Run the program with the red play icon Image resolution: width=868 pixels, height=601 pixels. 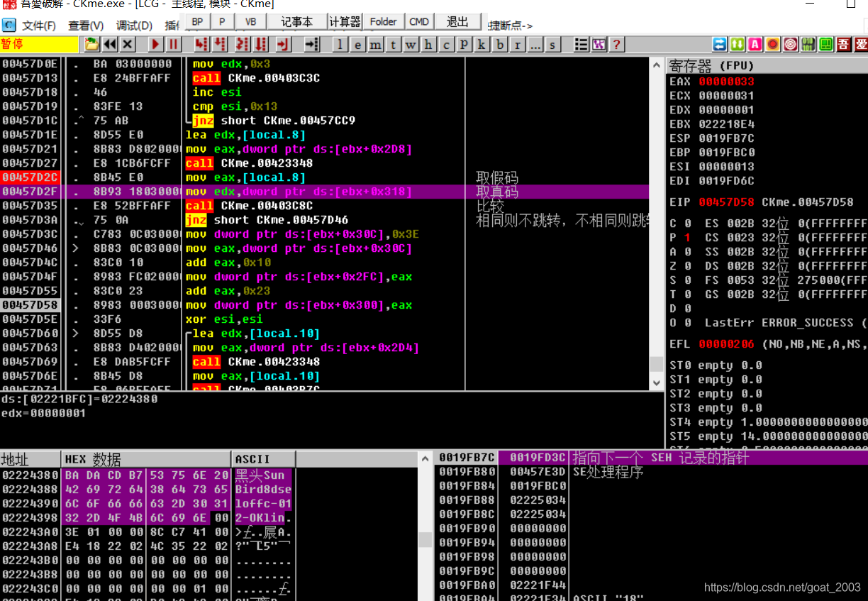[x=156, y=45]
